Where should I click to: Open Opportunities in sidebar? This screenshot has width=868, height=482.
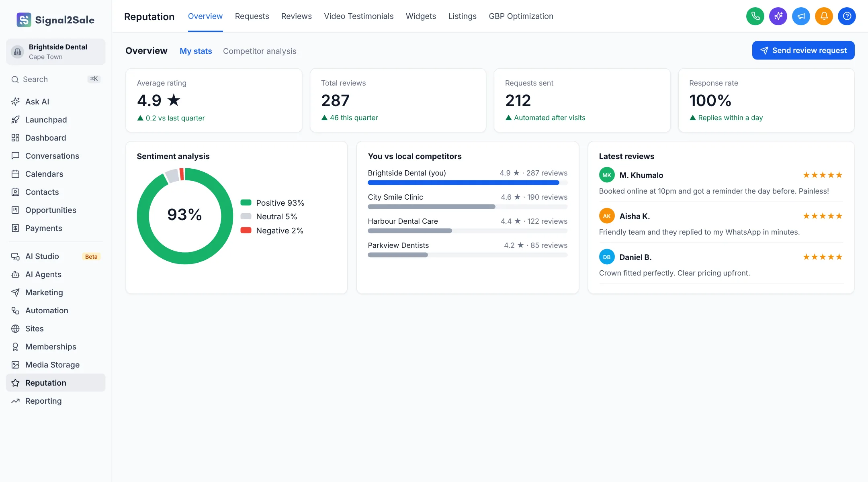(x=55, y=210)
